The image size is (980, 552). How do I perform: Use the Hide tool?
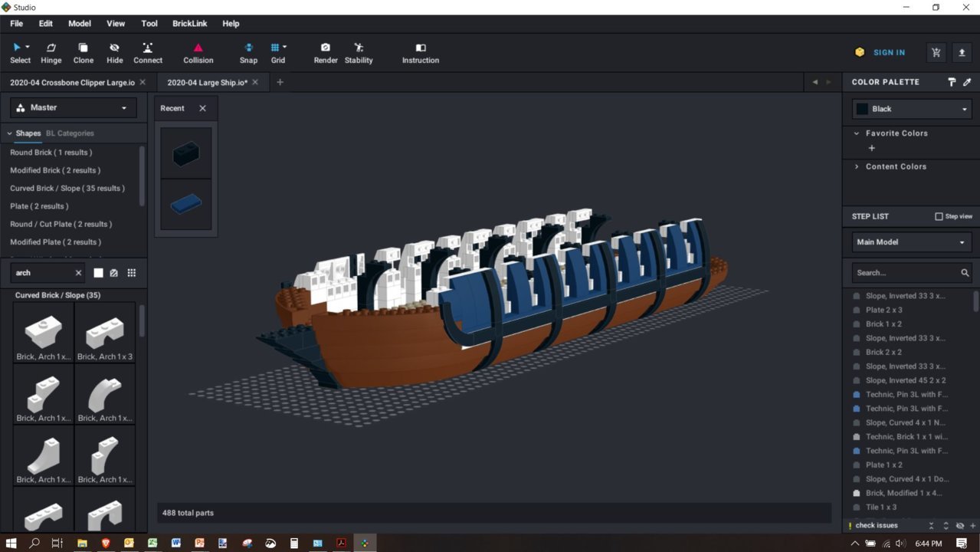(114, 53)
